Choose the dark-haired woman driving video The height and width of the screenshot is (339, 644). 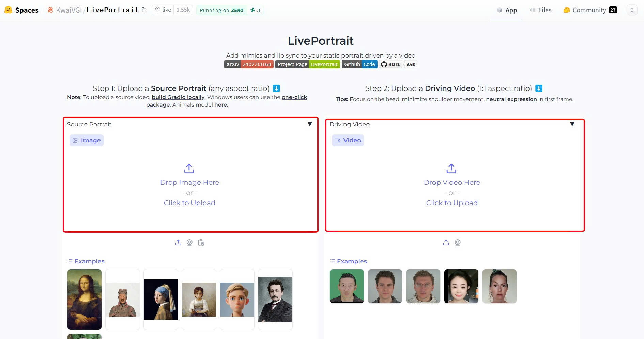461,286
